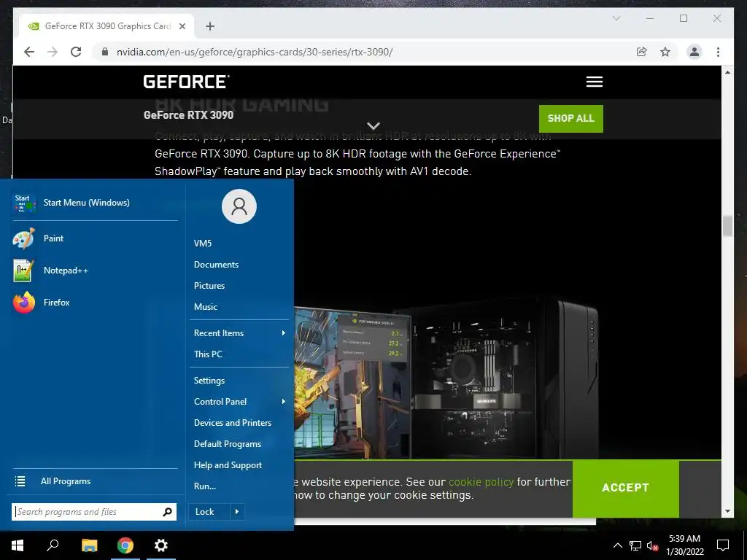Open Chrome tab search chevron
Viewport: 747px width, 560px height.
click(616, 18)
